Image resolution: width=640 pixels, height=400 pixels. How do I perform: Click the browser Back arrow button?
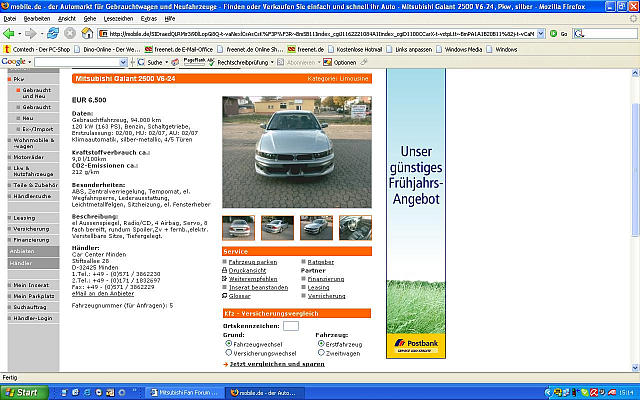pos(10,33)
